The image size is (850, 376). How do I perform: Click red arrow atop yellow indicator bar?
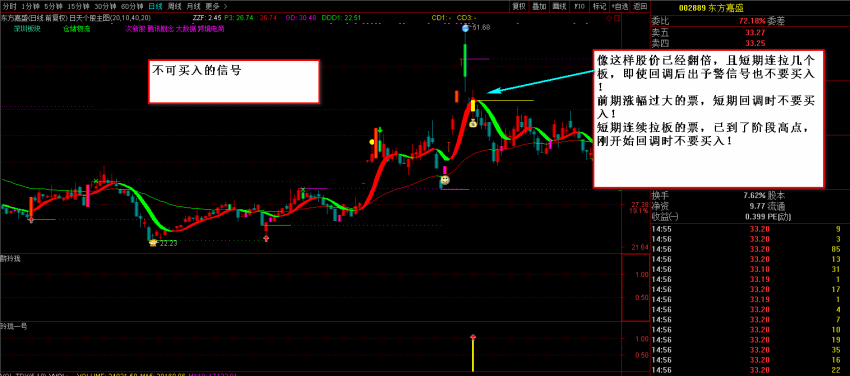click(x=473, y=338)
